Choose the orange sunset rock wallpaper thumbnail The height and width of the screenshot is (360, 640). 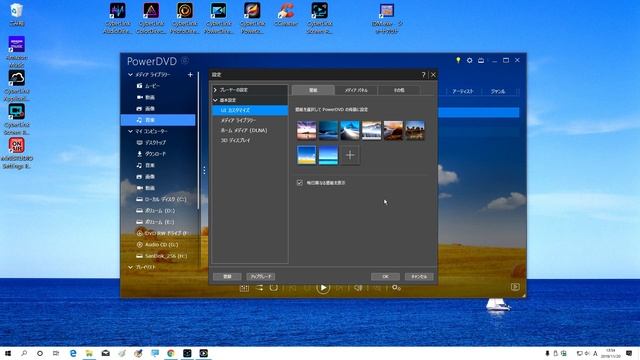(x=393, y=131)
